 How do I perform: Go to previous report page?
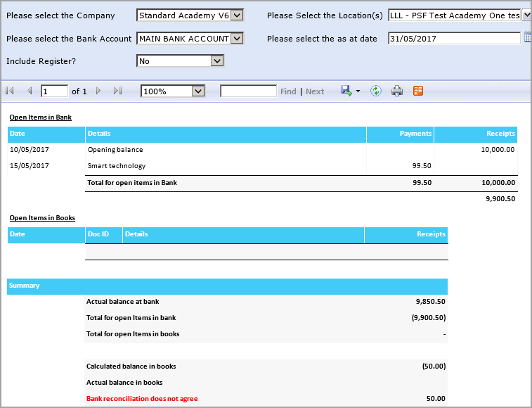point(30,91)
